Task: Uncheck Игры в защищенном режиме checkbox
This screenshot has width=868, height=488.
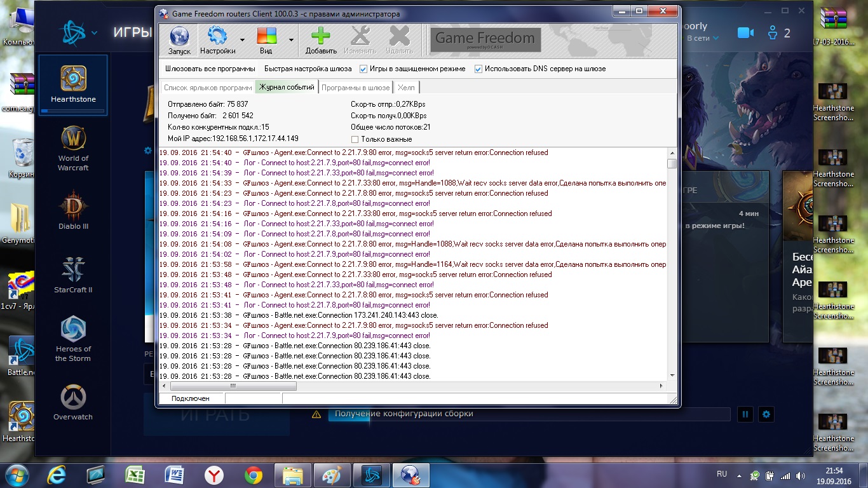Action: pyautogui.click(x=363, y=69)
